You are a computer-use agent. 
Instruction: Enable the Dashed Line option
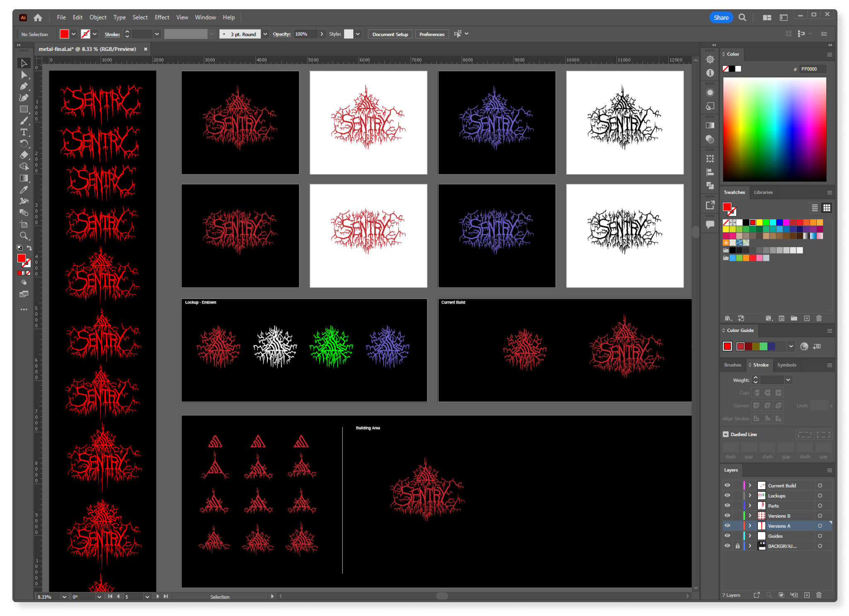(726, 434)
